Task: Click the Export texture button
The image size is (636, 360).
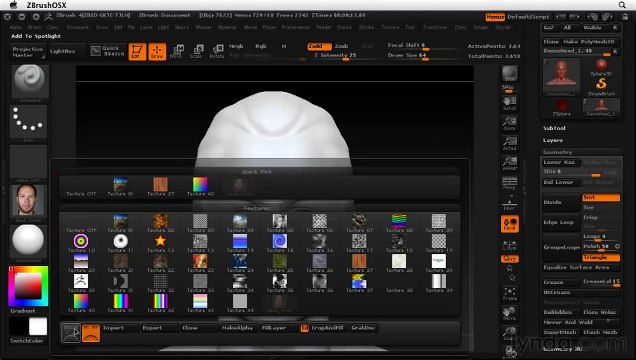Action: click(159, 328)
